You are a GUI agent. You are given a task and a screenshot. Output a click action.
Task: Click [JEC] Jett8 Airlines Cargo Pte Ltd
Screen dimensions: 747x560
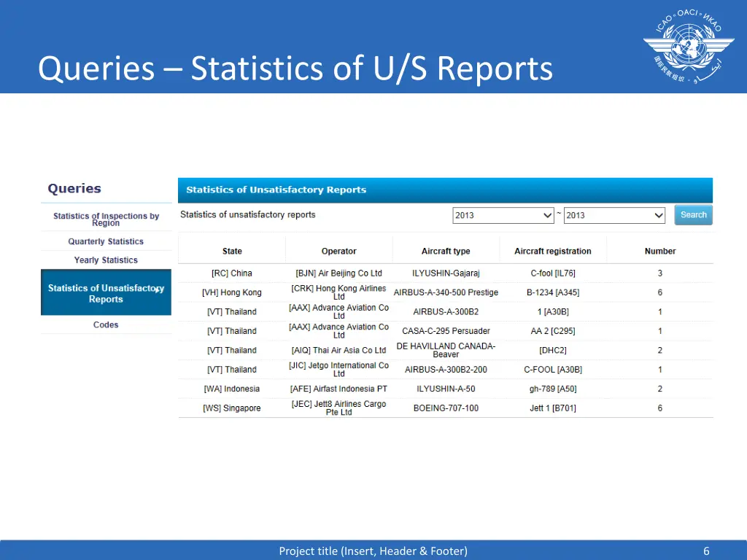[338, 408]
